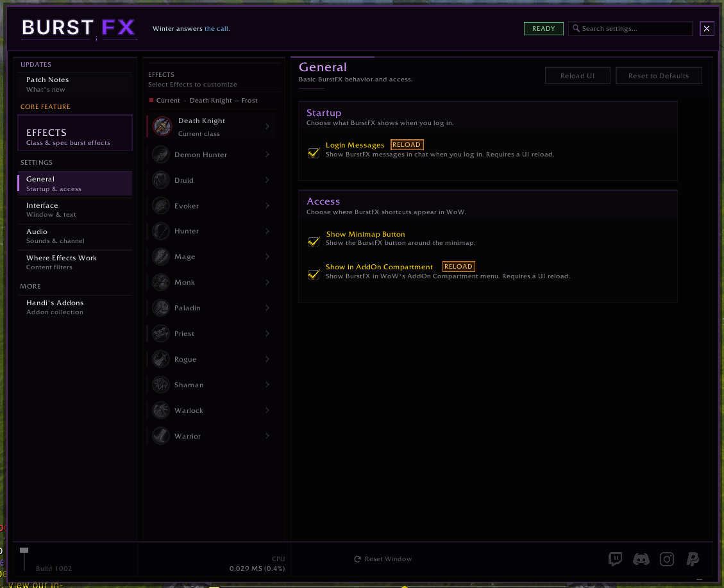Open Where Effects Work page

coord(75,262)
